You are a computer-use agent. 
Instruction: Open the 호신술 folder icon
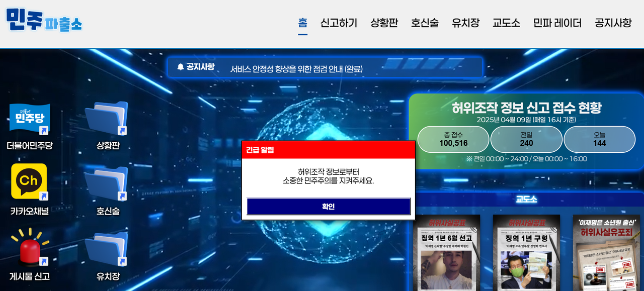106,184
